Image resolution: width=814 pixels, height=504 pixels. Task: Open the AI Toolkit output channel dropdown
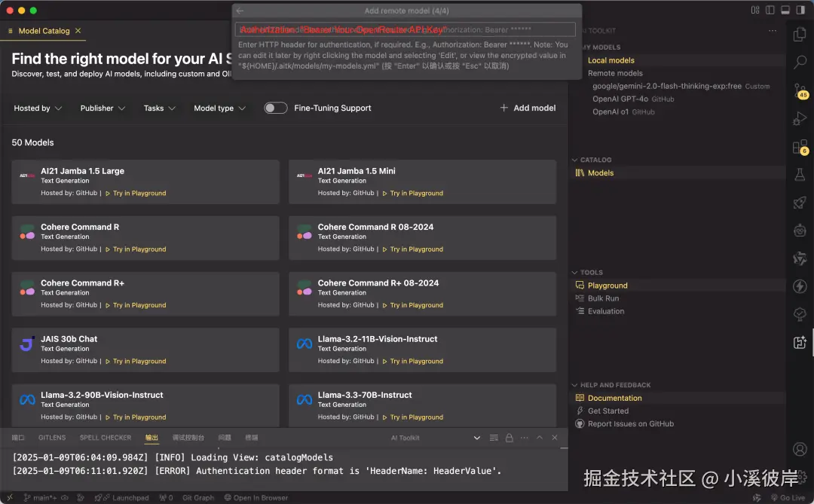click(x=435, y=438)
